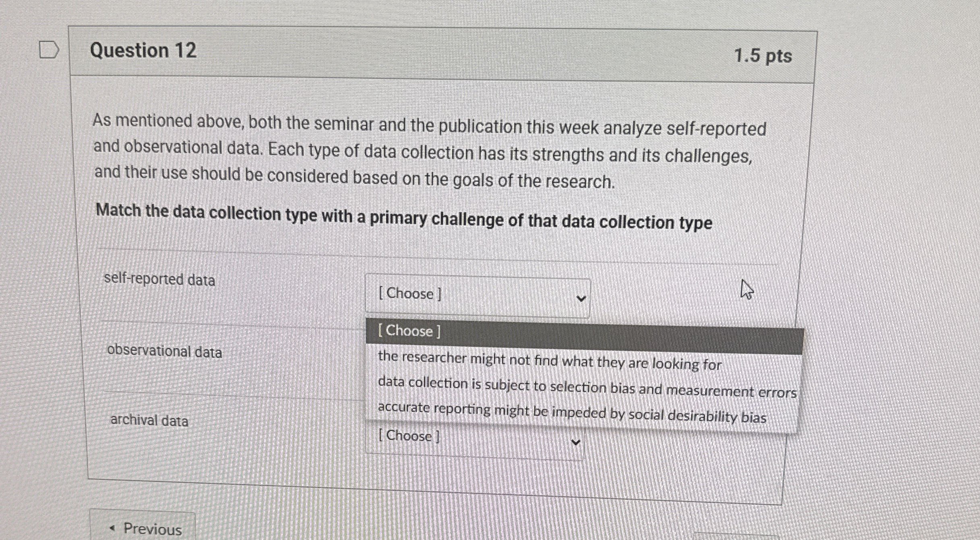Click the archival data dropdown chevron
The width and height of the screenshot is (980, 540).
tap(576, 442)
